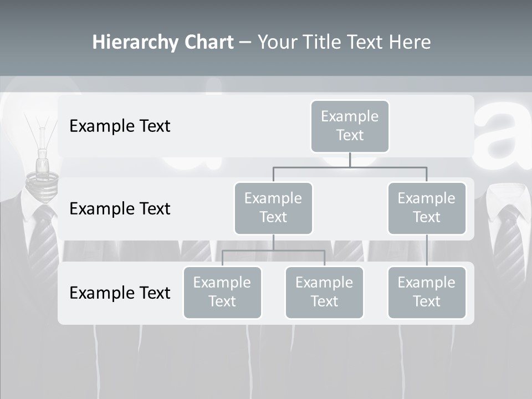Click the bold "Hierarchy Chart" title words
The image size is (532, 399).
click(x=163, y=42)
